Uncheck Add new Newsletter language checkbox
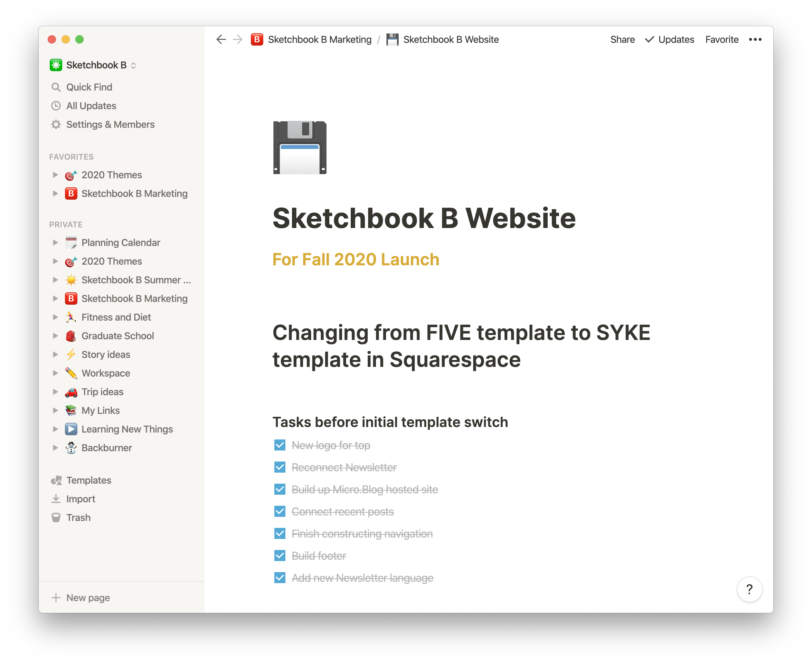 click(x=280, y=578)
